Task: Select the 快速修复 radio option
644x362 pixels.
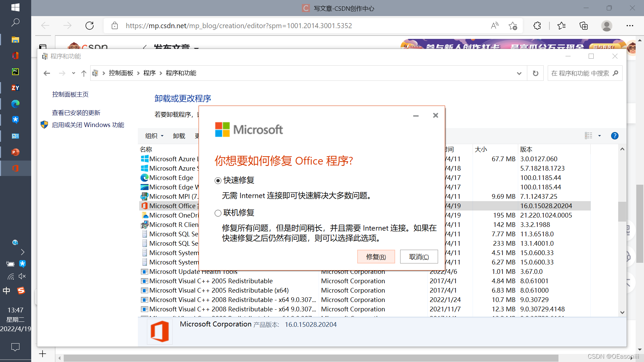Action: pos(218,181)
